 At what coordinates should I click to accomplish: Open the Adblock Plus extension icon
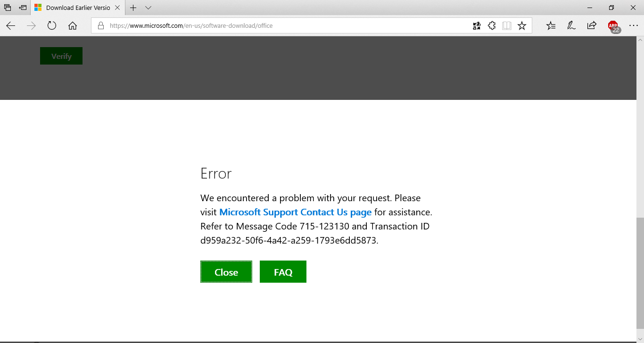click(613, 26)
